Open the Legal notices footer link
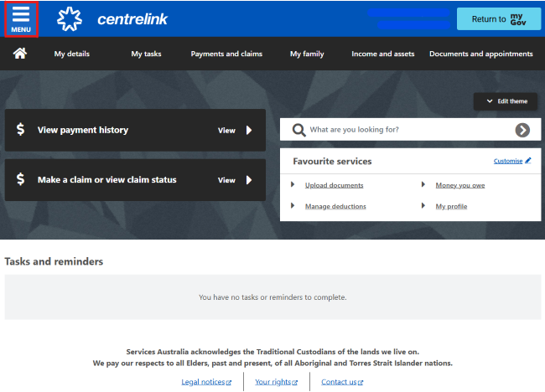This screenshot has height=392, width=545. (205, 382)
